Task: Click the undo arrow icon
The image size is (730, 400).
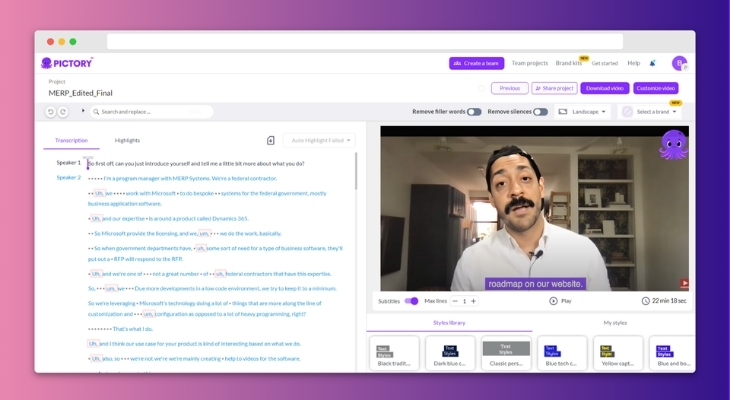Action: 51,112
